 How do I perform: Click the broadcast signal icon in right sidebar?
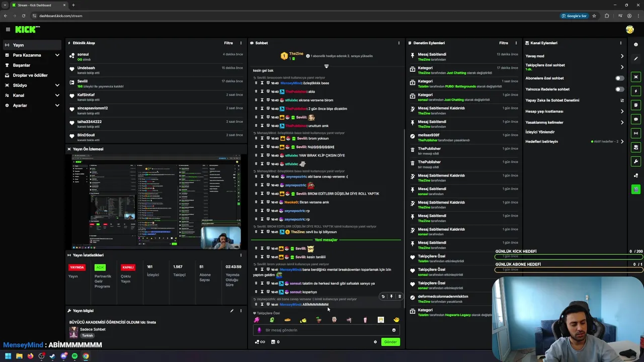[636, 133]
